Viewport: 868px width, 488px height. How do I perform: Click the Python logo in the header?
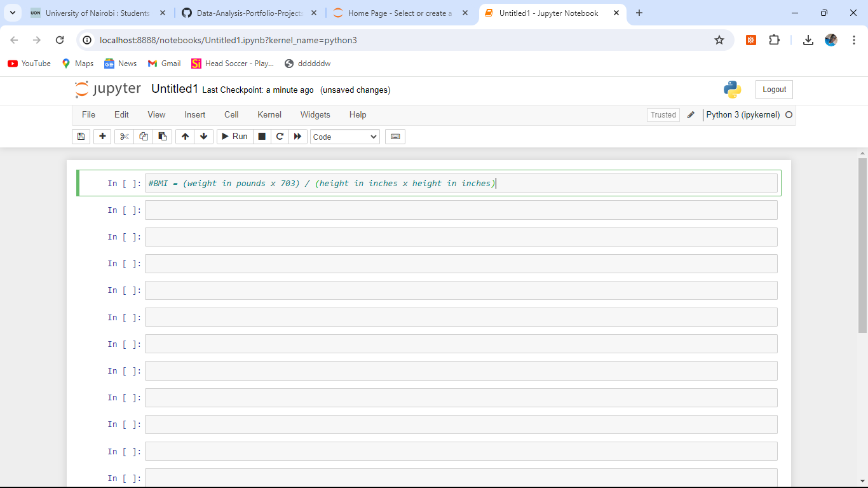pos(733,90)
